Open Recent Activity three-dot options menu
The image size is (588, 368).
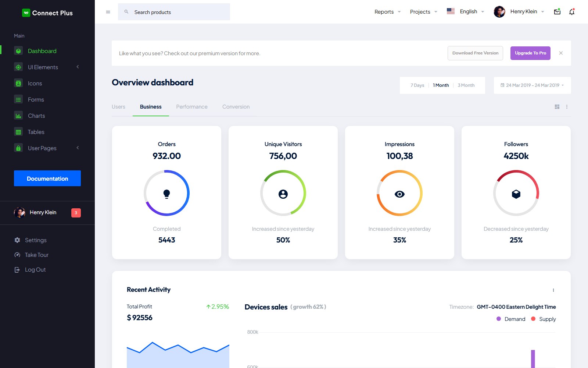pyautogui.click(x=553, y=290)
